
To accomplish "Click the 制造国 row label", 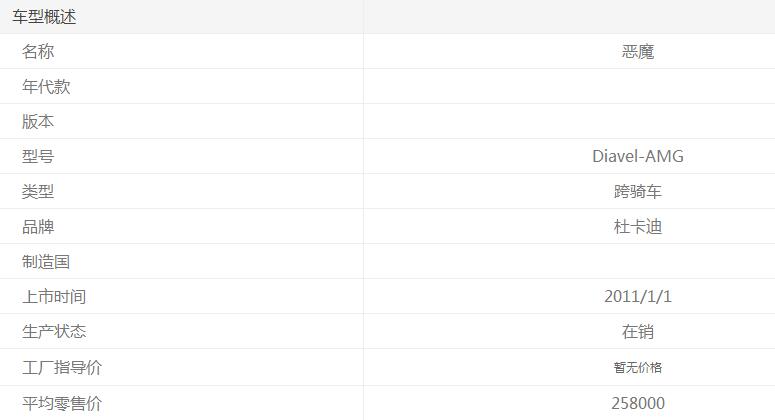I will coord(46,262).
